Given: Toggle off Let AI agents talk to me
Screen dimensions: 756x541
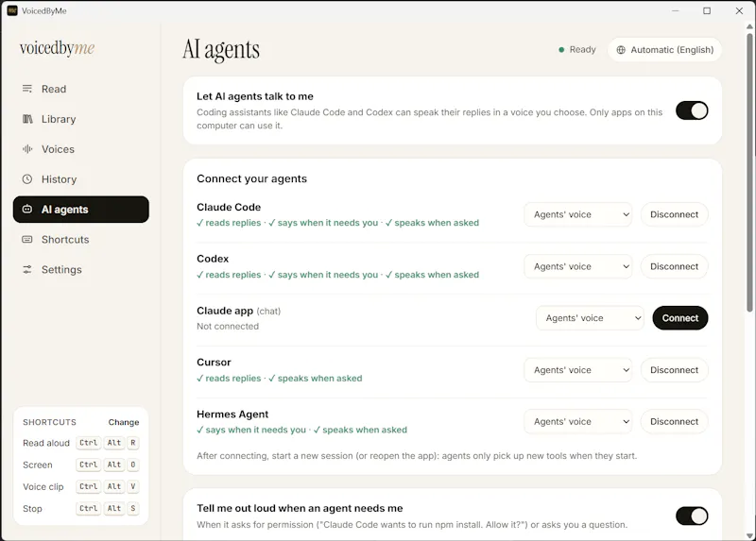Looking at the screenshot, I should click(692, 110).
